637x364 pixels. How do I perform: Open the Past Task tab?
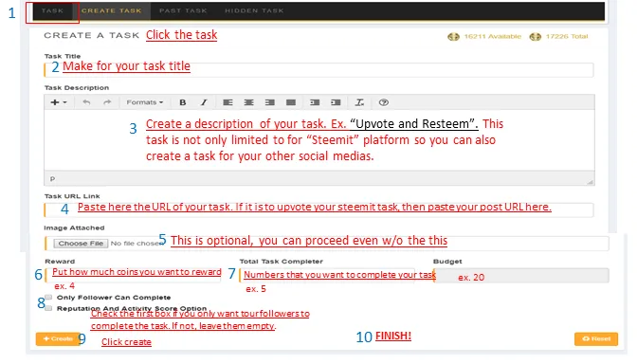183,11
